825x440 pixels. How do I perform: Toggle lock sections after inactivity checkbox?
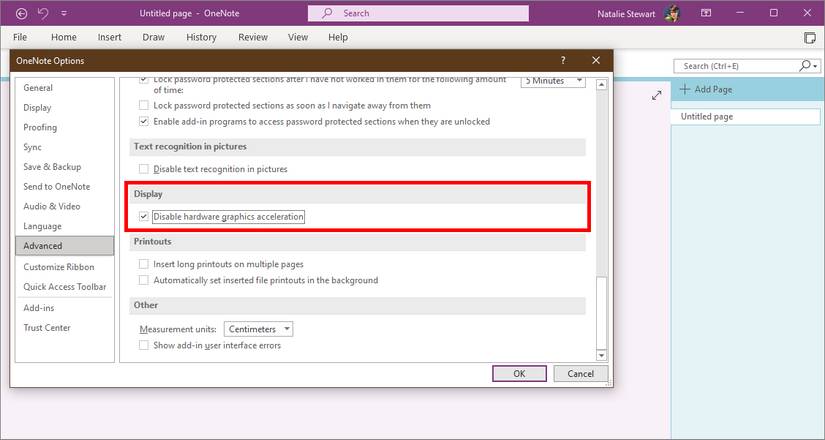[144, 80]
